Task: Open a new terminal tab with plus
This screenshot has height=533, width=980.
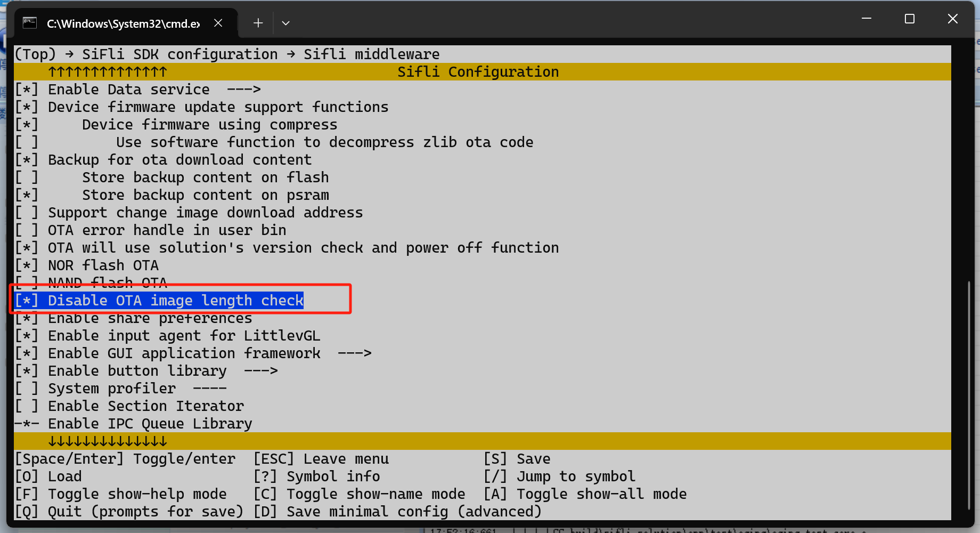Action: click(258, 23)
